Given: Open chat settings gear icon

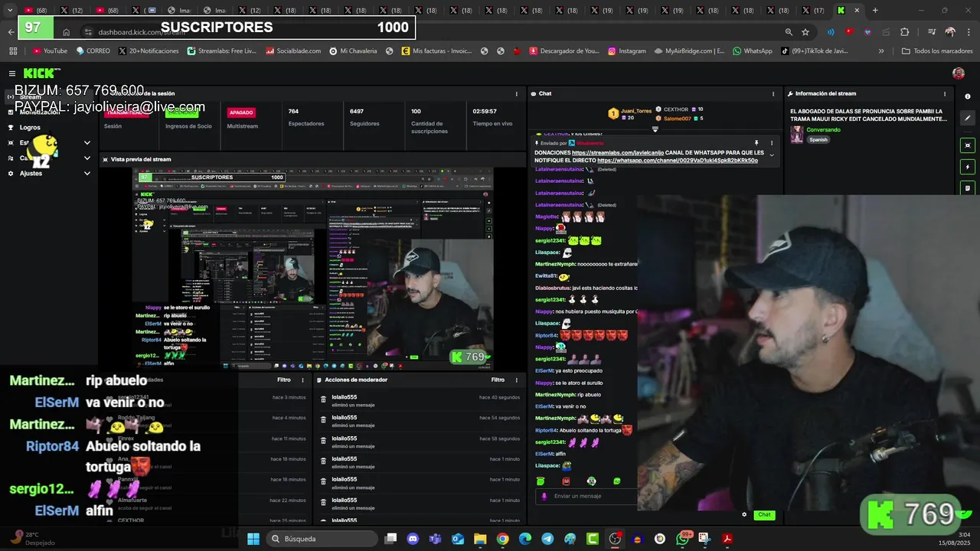Looking at the screenshot, I should click(x=744, y=514).
